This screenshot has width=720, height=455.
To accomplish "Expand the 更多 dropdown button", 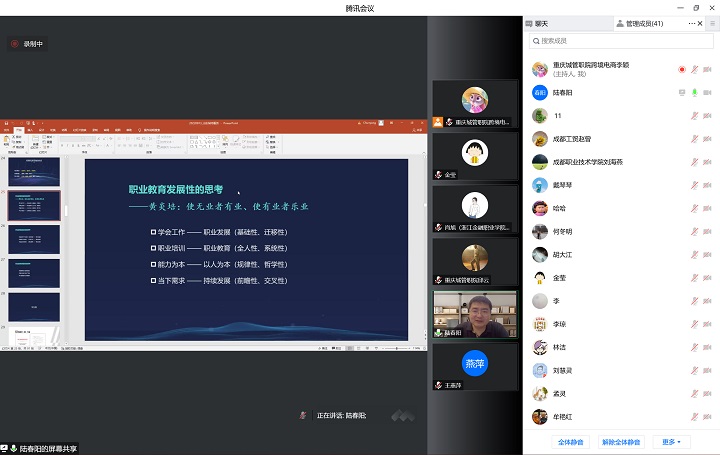I will (x=671, y=441).
